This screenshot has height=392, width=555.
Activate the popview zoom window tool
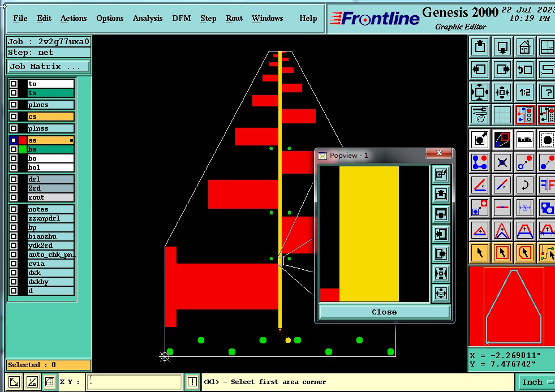[x=502, y=140]
